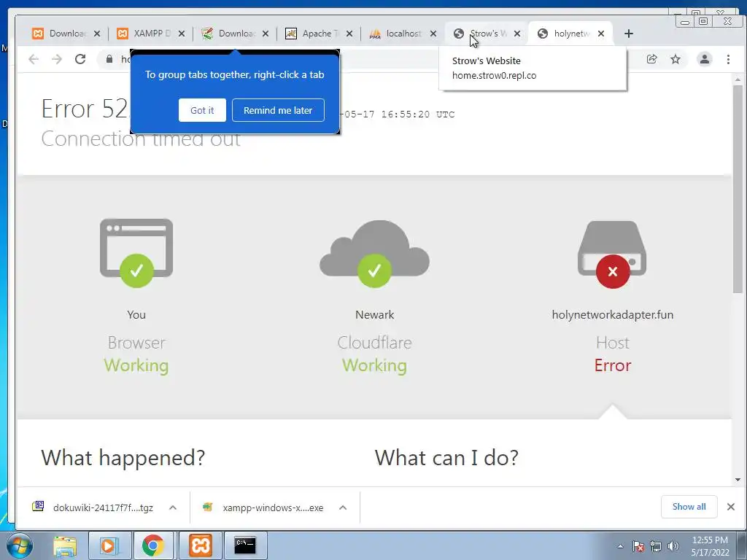Open Windows Media Player from taskbar

(109, 545)
